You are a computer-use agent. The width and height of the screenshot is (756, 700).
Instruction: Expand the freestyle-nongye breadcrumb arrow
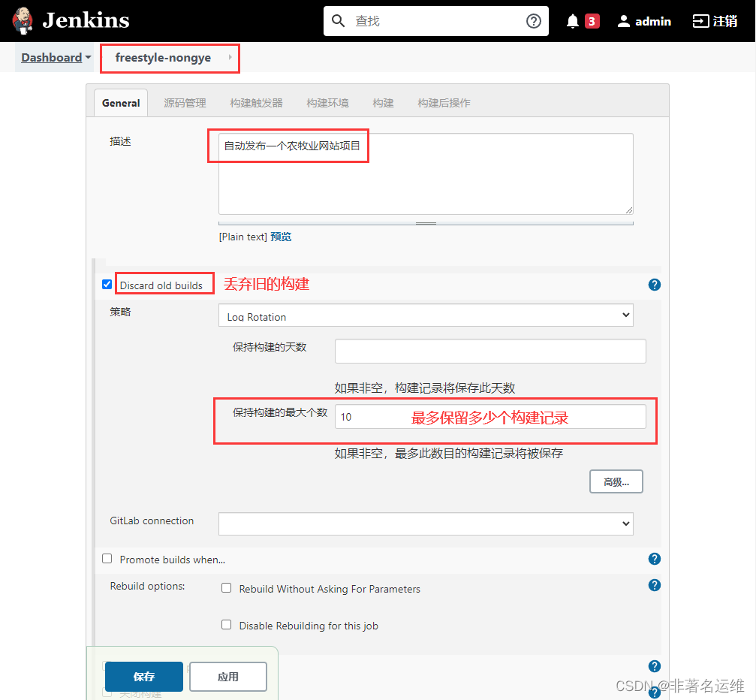pyautogui.click(x=230, y=57)
